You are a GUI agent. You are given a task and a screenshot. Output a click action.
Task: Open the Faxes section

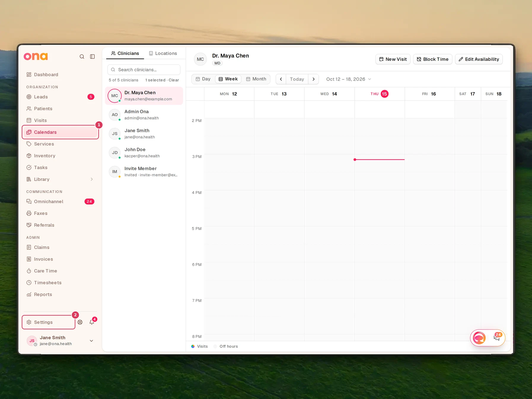pyautogui.click(x=60, y=213)
